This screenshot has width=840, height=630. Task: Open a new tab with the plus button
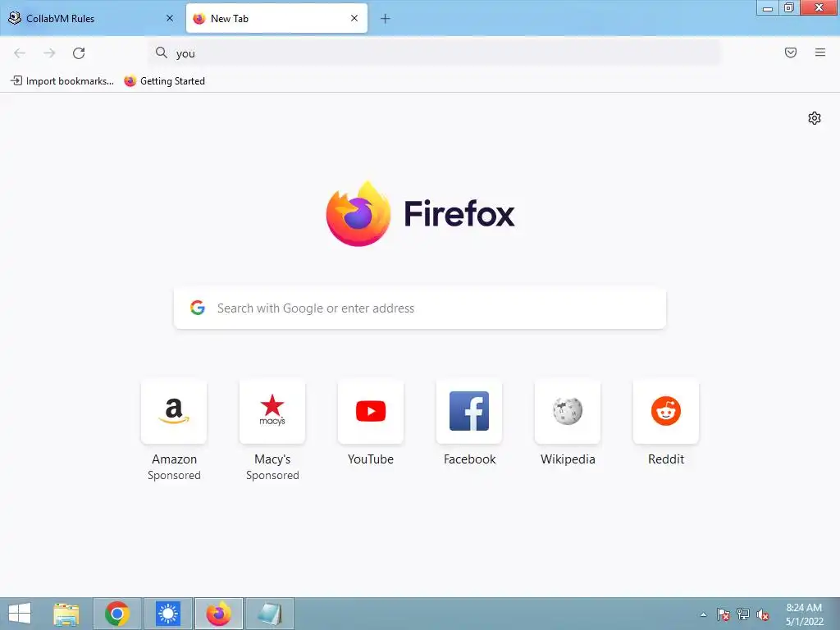coord(386,19)
